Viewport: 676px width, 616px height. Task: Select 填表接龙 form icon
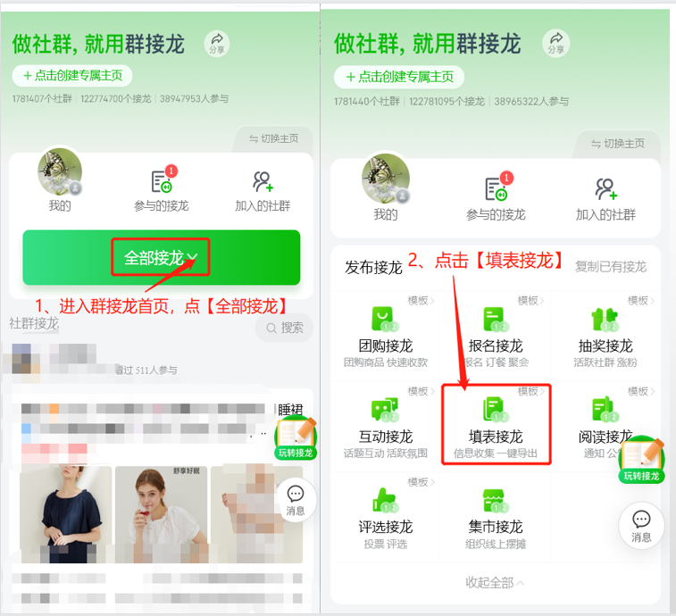496,410
